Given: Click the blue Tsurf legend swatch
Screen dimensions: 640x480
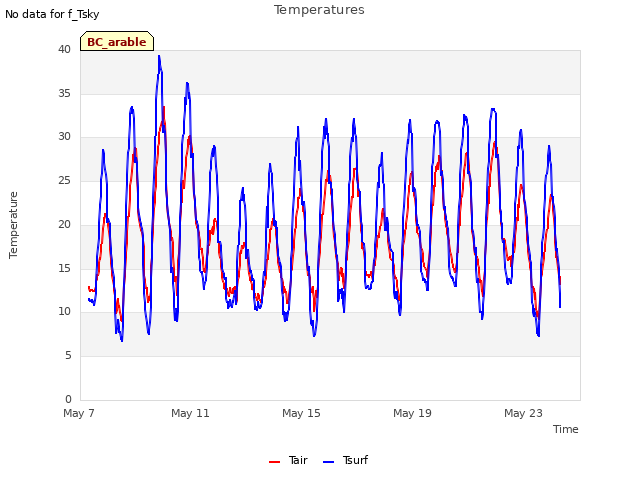Looking at the screenshot, I should point(328,462).
